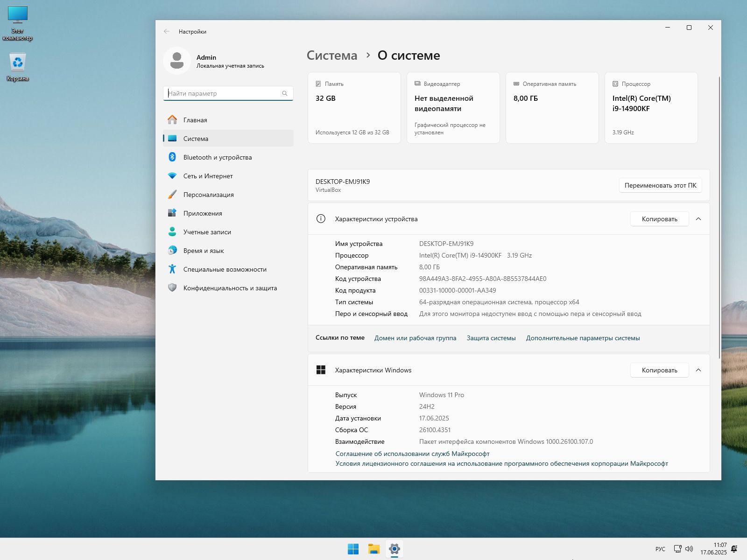Open File Explorer from taskbar

(x=374, y=549)
